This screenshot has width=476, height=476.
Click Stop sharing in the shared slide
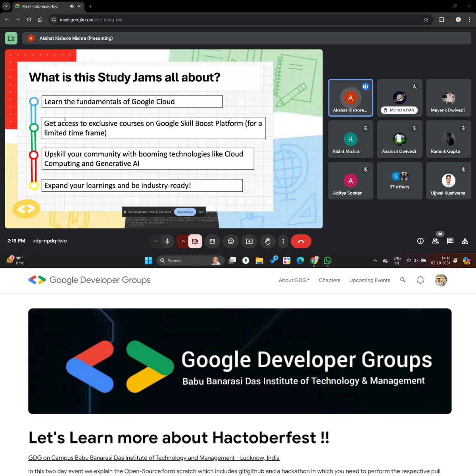[185, 212]
